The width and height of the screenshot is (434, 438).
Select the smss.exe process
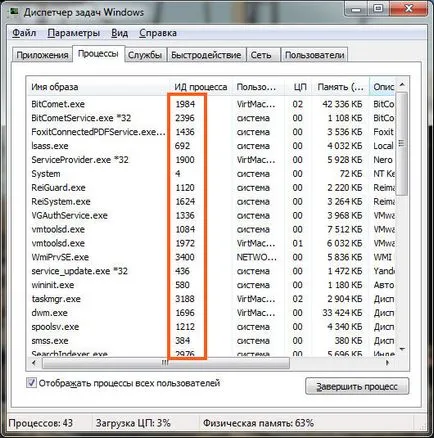point(211,341)
